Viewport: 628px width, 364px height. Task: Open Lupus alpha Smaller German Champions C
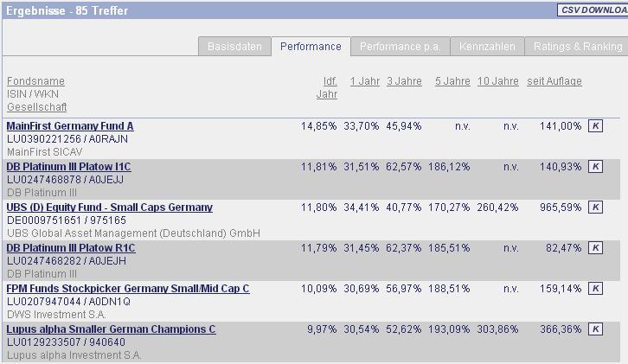[x=111, y=329]
